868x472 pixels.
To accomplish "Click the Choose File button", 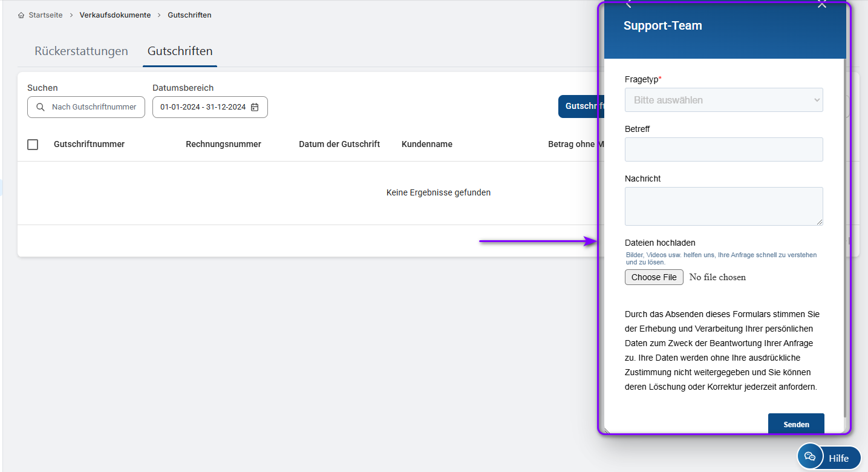I will [x=654, y=277].
